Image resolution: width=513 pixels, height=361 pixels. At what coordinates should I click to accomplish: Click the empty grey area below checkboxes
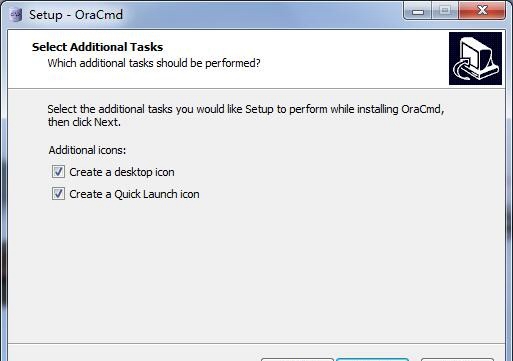[256, 270]
